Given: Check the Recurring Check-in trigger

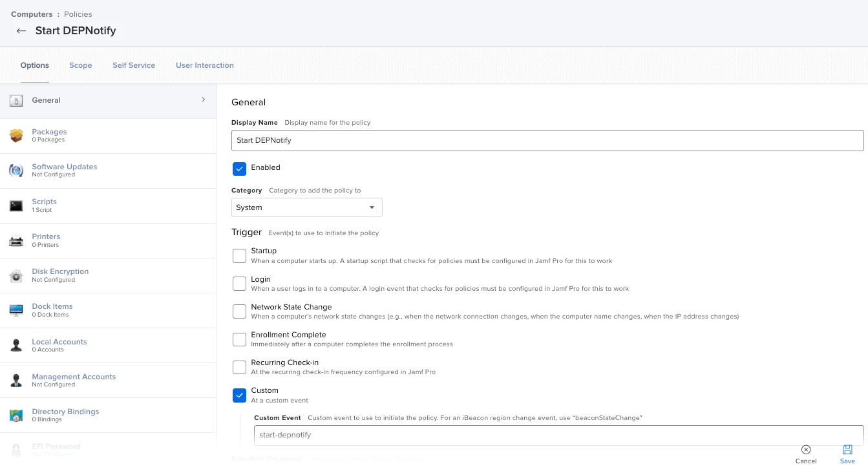Looking at the screenshot, I should 240,367.
